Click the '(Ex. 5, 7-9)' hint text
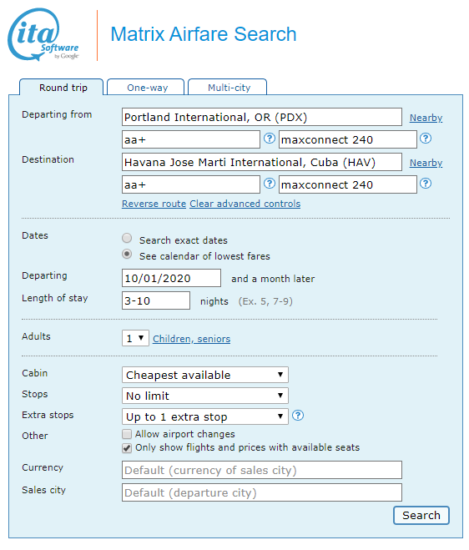 pos(266,301)
